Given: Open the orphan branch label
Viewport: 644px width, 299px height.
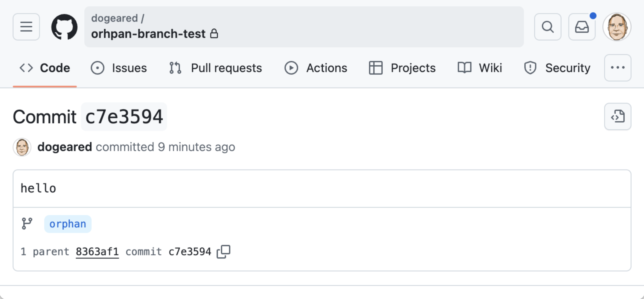Looking at the screenshot, I should coord(68,224).
